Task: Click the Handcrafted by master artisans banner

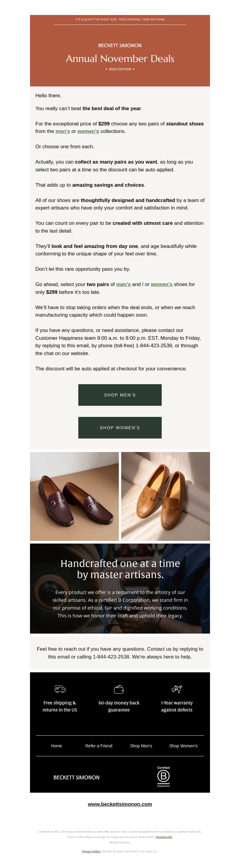Action: [x=120, y=588]
